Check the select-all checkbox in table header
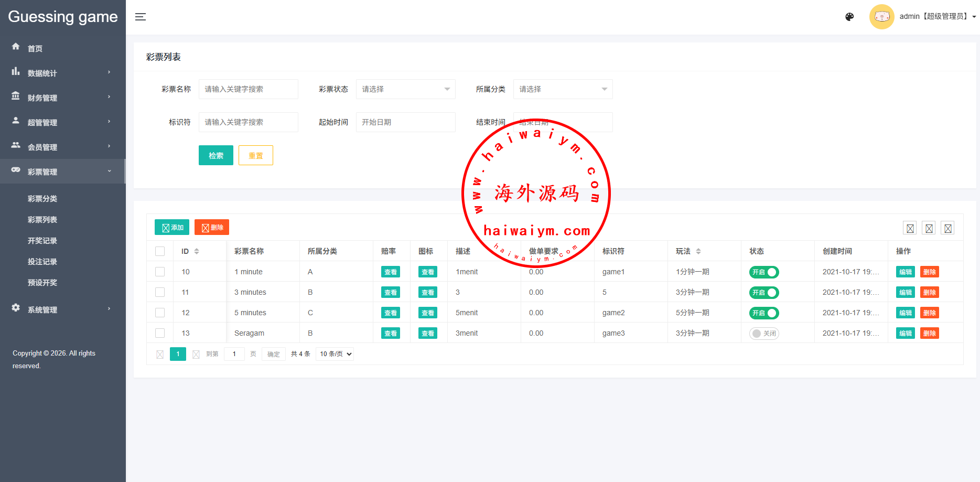This screenshot has height=482, width=980. [x=160, y=251]
